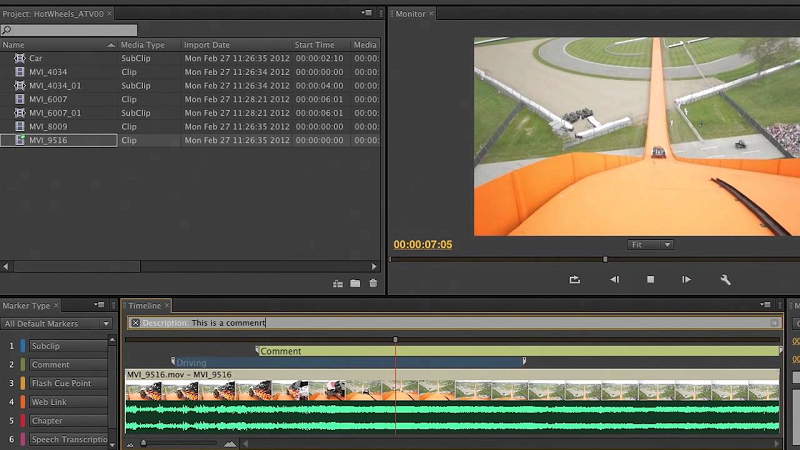Step back one frame in Monitor
The width and height of the screenshot is (800, 450).
(614, 280)
